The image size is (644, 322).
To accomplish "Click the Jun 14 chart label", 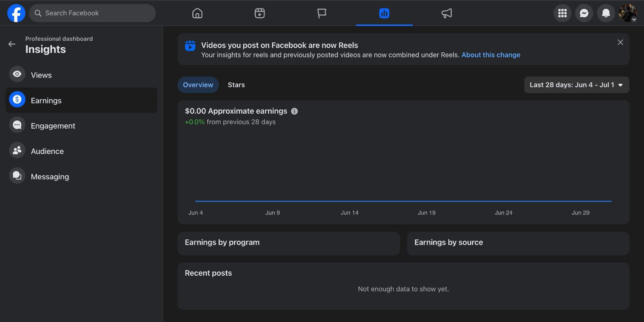I will [x=349, y=213].
